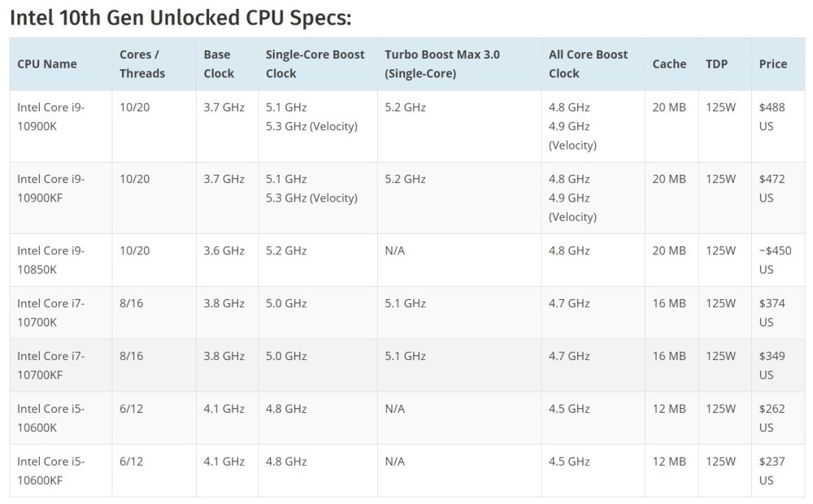Select the "Price" column header
Screen dimensions: 813x504
tap(773, 64)
